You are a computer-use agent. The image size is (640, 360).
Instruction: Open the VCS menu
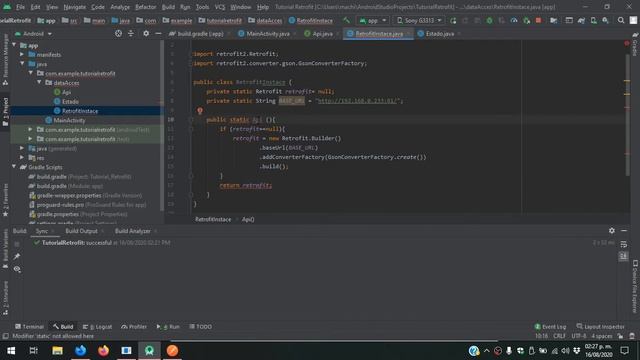(220, 7)
